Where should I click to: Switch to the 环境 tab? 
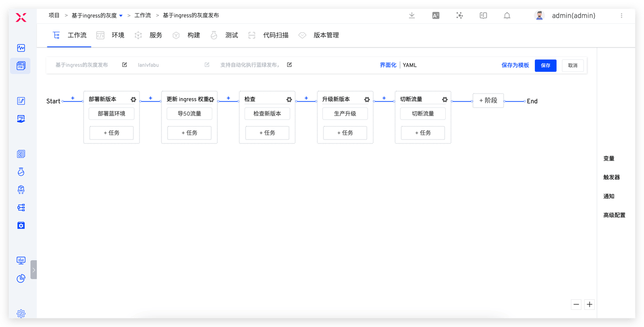(118, 35)
